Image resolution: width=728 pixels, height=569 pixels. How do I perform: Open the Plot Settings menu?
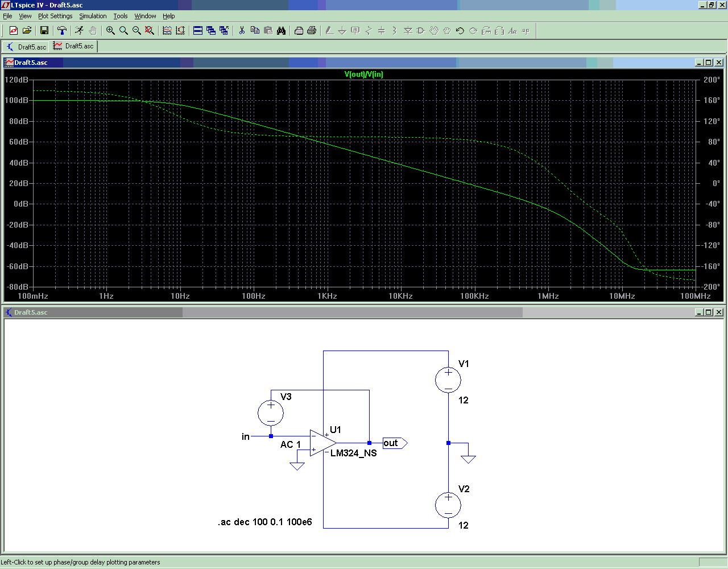coord(55,16)
